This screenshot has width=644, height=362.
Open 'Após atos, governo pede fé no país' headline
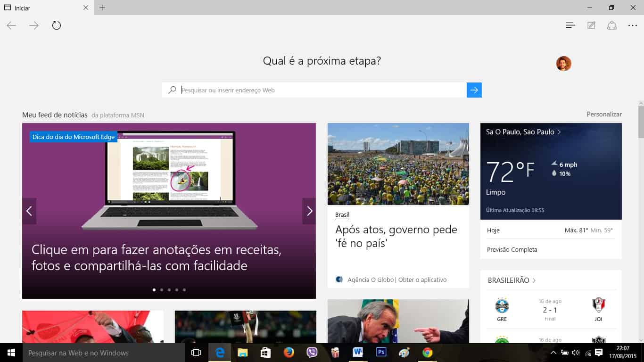point(396,237)
